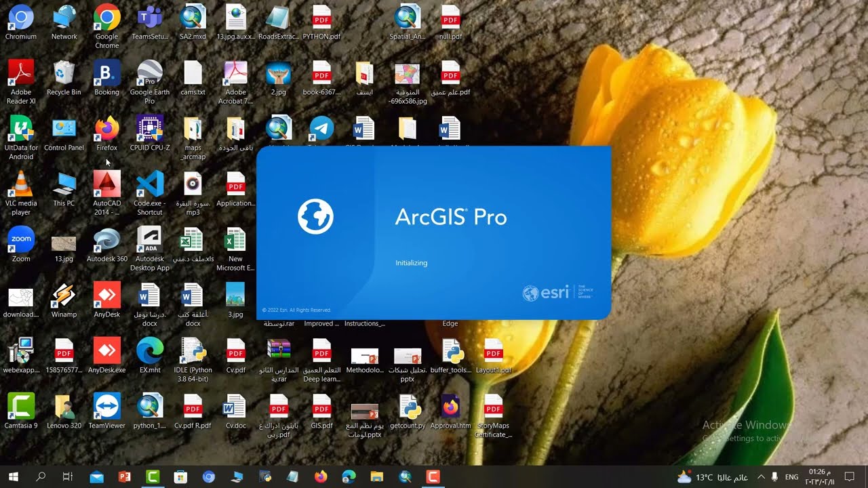Screen dimensions: 868x488
Task: Open the Adobe Acrobat 7 shortcut
Action: pyautogui.click(x=235, y=83)
